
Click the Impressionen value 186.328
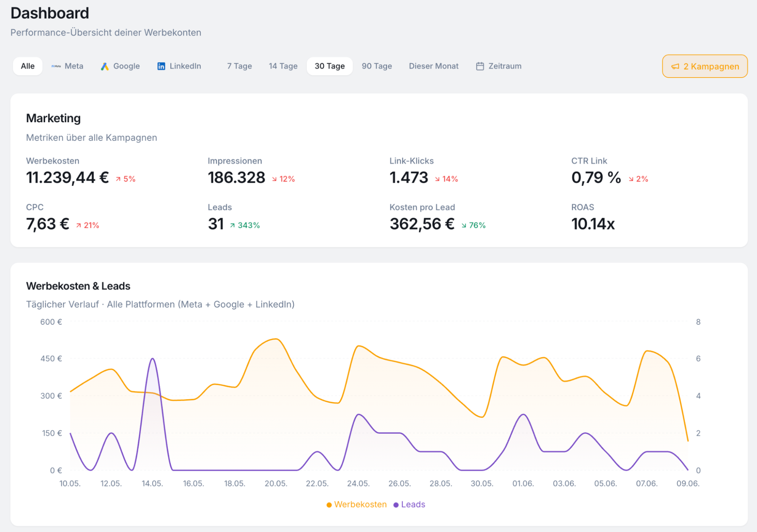(x=236, y=177)
